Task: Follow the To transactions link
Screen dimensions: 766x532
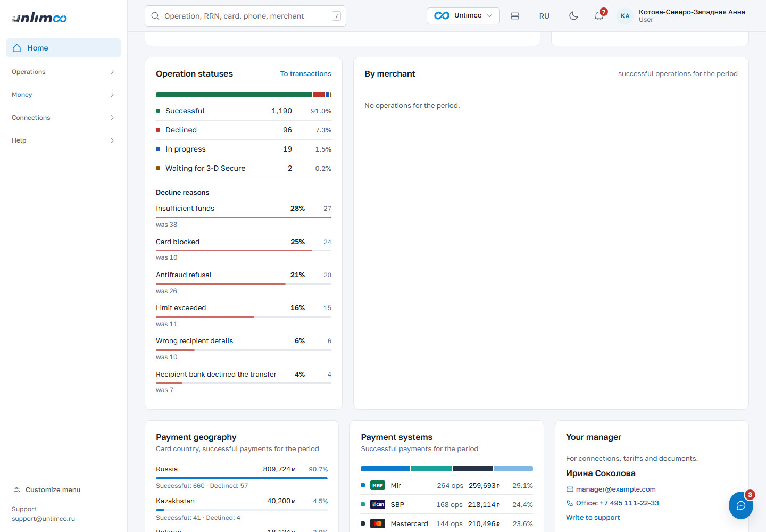Action: pos(306,74)
